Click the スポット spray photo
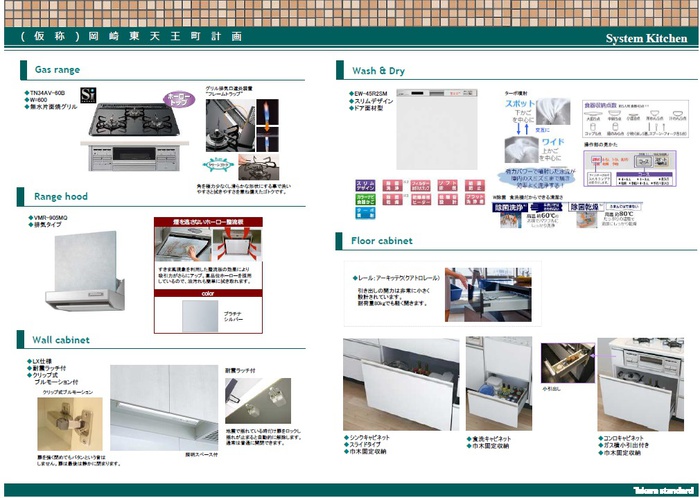The height and width of the screenshot is (498, 700). 553,111
